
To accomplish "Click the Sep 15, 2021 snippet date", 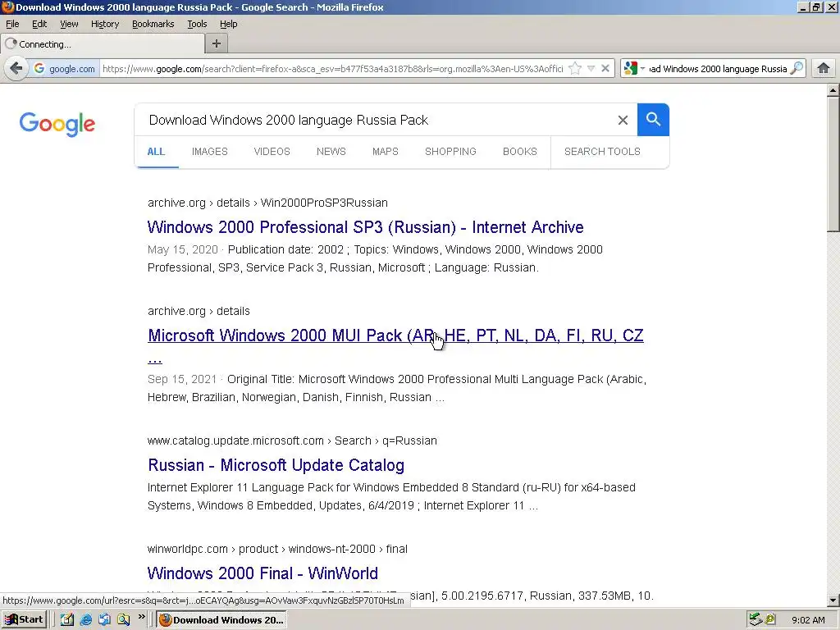I will (182, 379).
